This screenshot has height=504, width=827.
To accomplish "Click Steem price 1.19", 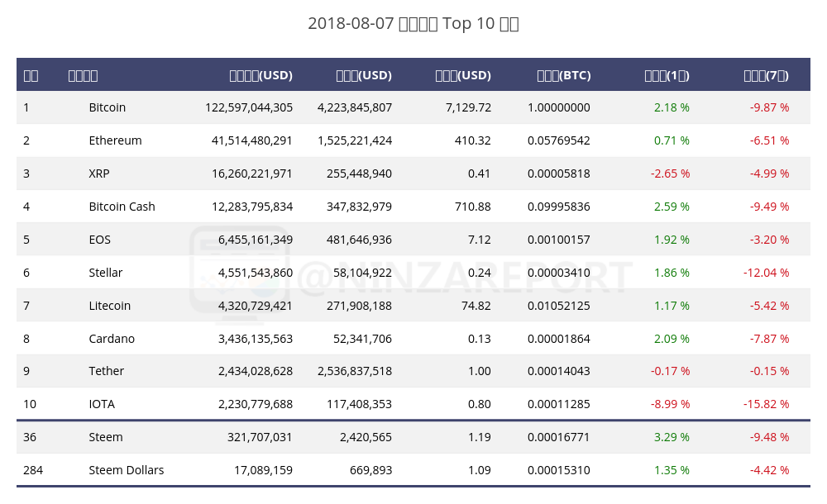I will 480,437.
